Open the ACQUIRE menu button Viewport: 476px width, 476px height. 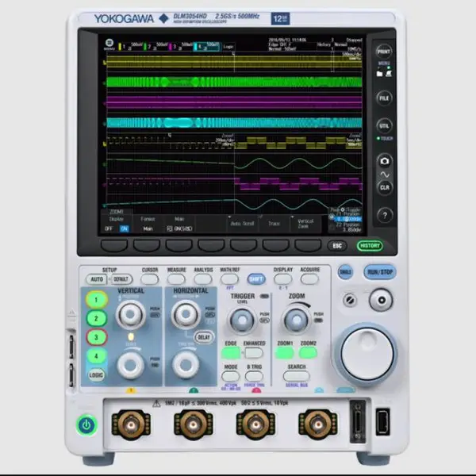(309, 279)
